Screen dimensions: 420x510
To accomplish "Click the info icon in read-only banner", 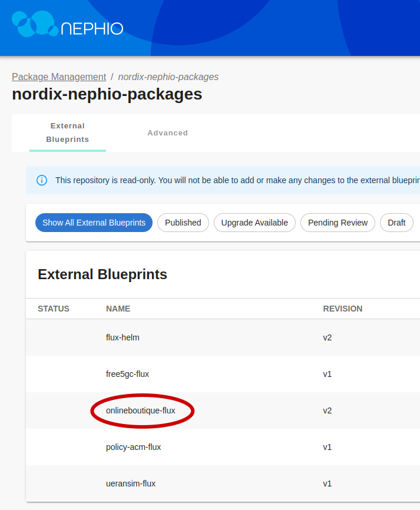I will (42, 180).
